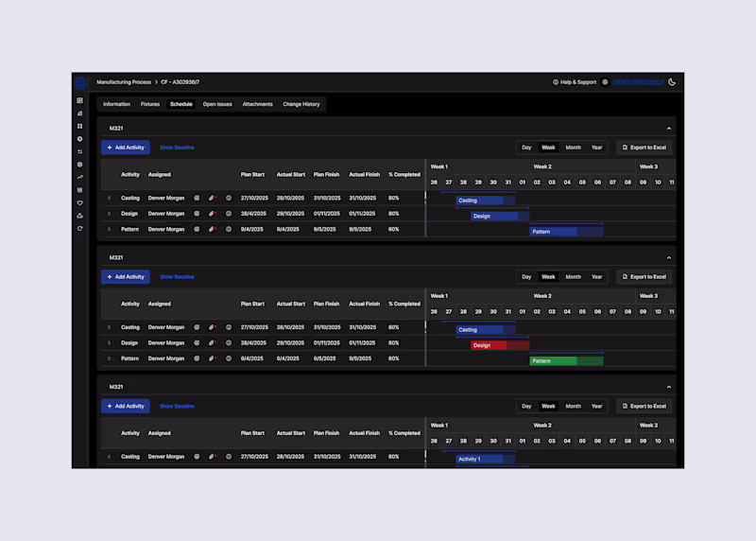The width and height of the screenshot is (756, 541).
Task: Click the attachment paperclip in the middle section's Casting row
Action: (211, 327)
